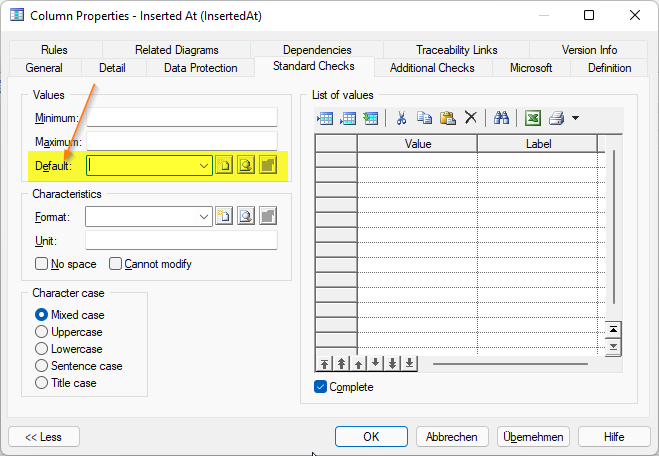Click the Cut scissors icon in values toolbar

coord(401,118)
